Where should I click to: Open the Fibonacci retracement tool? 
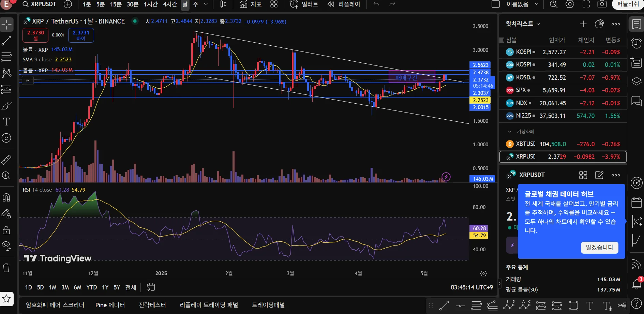pos(6,57)
